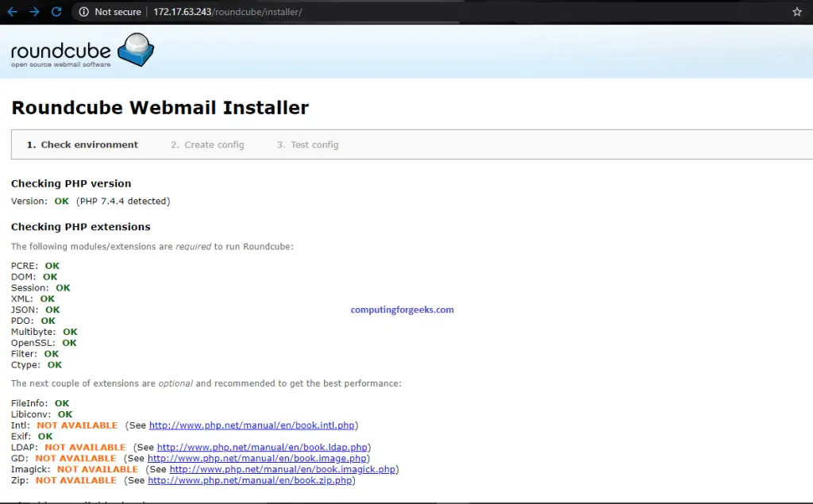Go to step 2 Create config
The width and height of the screenshot is (813, 504).
207,144
